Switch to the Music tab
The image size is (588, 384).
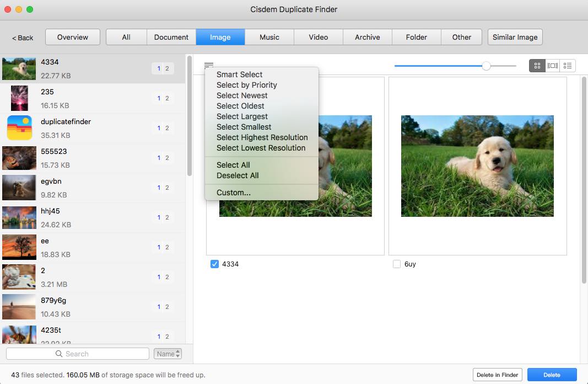pyautogui.click(x=269, y=37)
